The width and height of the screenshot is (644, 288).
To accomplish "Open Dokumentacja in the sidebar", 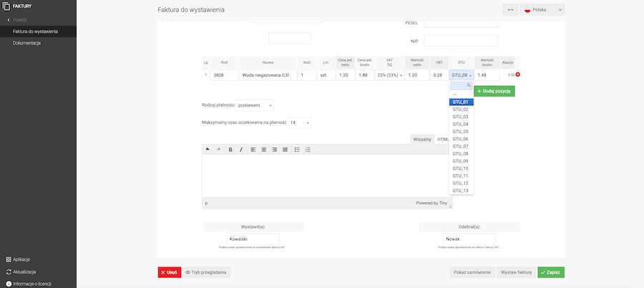I will click(26, 43).
